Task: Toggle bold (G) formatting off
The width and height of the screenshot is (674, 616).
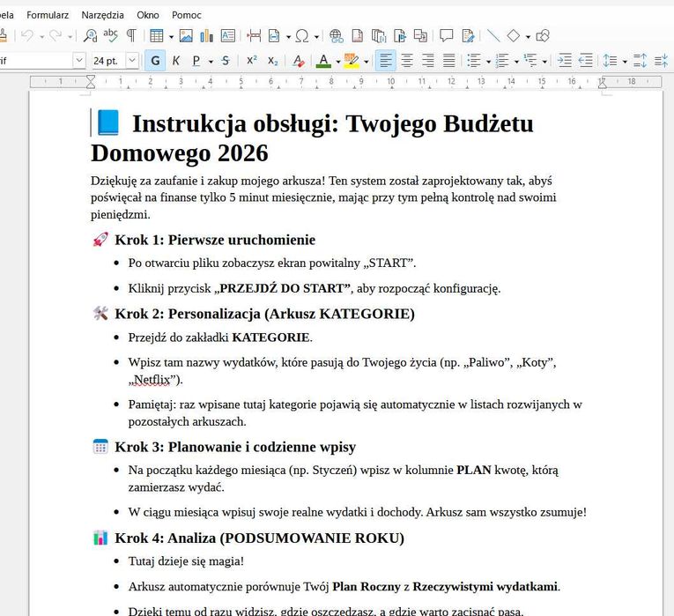Action: [x=155, y=61]
